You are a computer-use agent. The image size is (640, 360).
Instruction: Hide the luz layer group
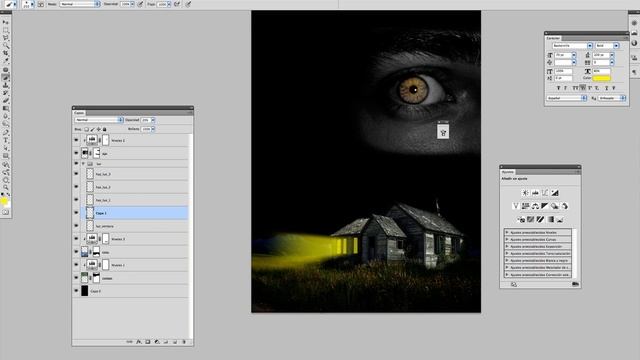click(76, 163)
